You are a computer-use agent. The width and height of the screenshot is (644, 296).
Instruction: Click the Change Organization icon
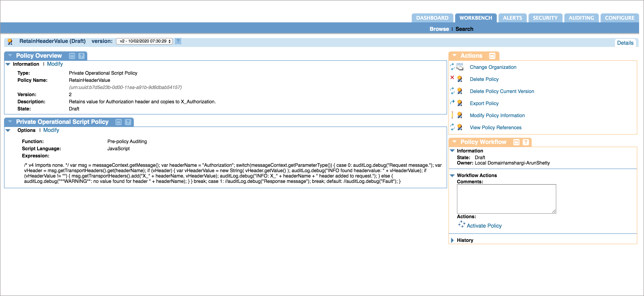(x=458, y=67)
